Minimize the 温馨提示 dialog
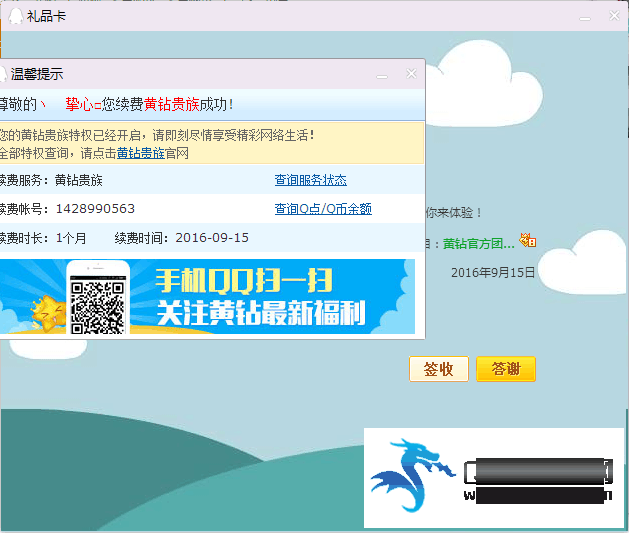 (x=382, y=76)
